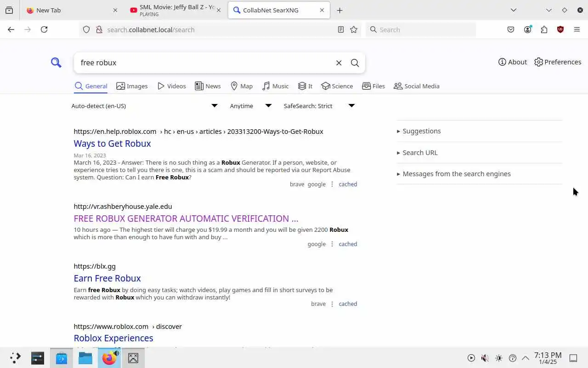Open the Pocket save icon

point(511,29)
